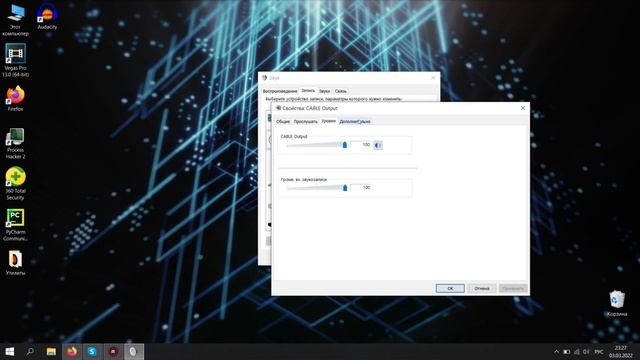The width and height of the screenshot is (640, 360).
Task: Open the network tray icon
Action: (x=577, y=351)
